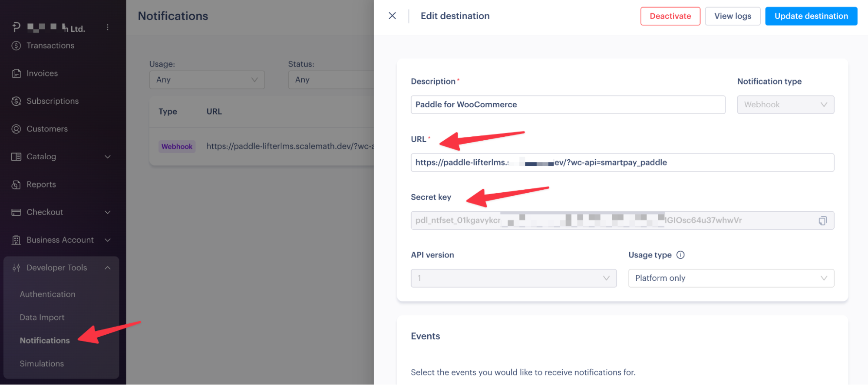Open the Usage filter Any dropdown
The width and height of the screenshot is (868, 385).
point(207,80)
